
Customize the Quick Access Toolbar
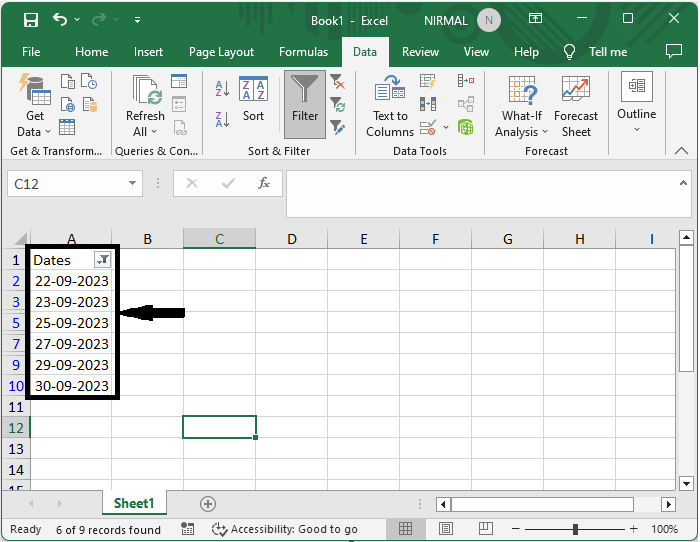[x=138, y=20]
